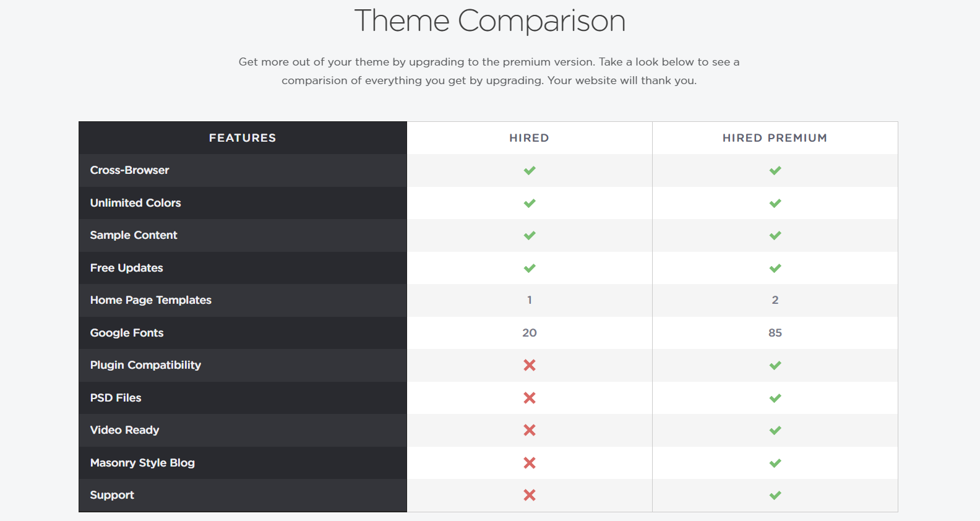Click the Google Fonts feature label
Screen dimensions: 980x521
(127, 333)
